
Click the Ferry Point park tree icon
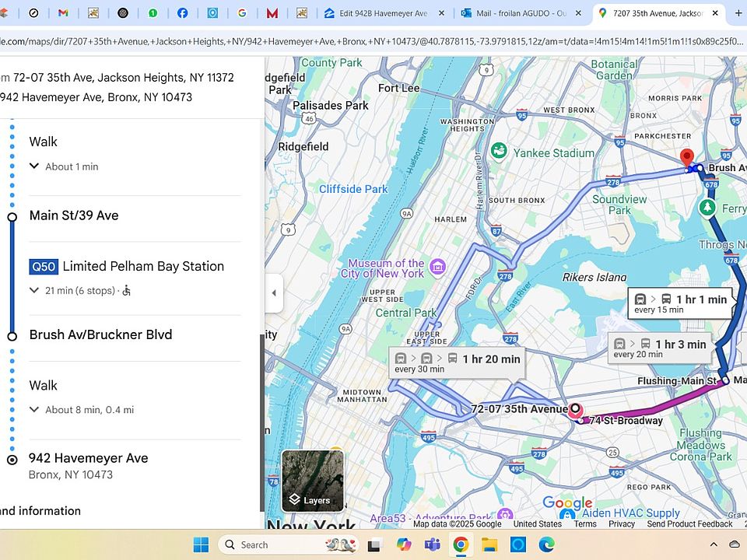[707, 208]
